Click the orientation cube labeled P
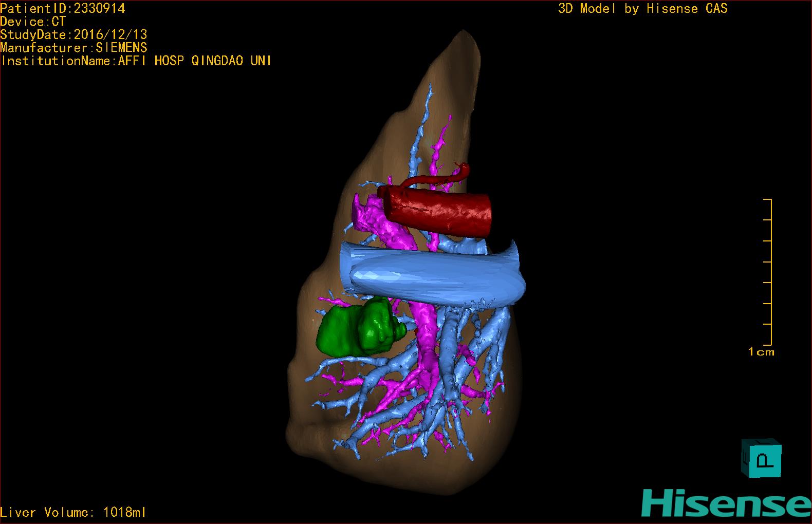Viewport: 812px width, 524px height. coord(762,458)
